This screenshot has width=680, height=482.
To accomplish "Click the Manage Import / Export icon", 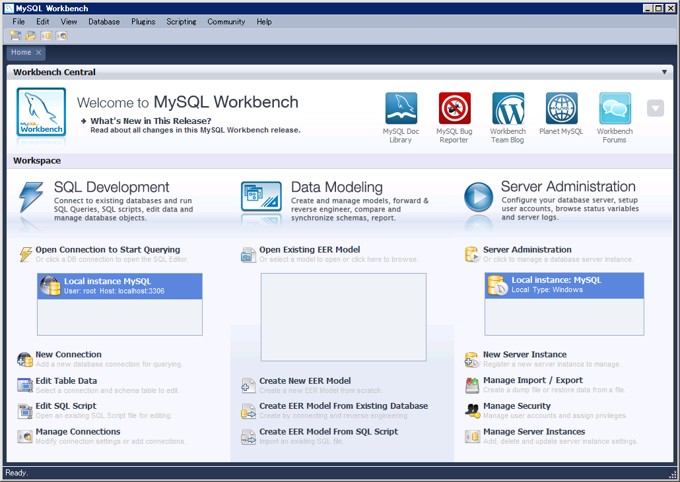I will coord(472,385).
